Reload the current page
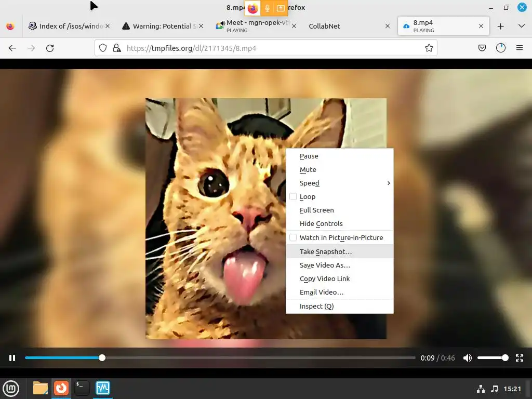The image size is (532, 399). click(50, 48)
